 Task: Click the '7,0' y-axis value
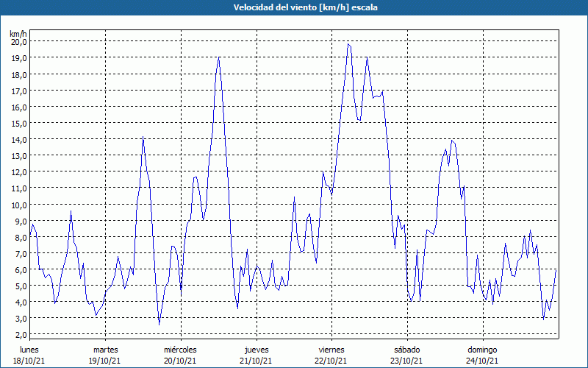pos(21,253)
